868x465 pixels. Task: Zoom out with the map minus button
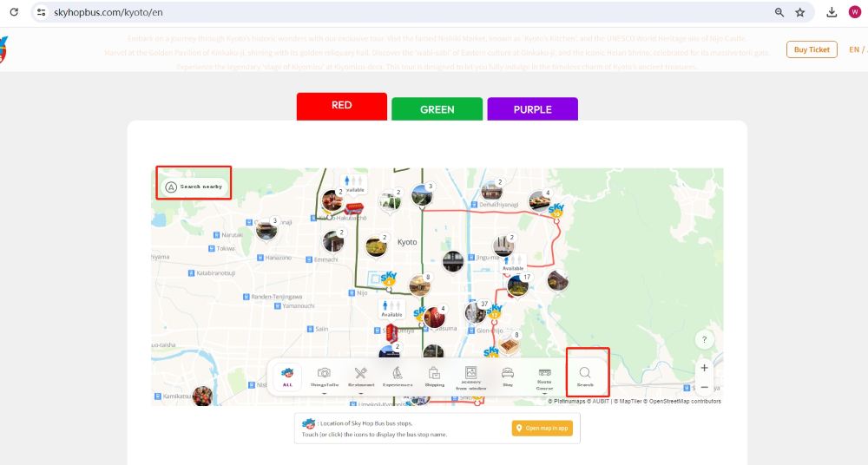pyautogui.click(x=704, y=387)
